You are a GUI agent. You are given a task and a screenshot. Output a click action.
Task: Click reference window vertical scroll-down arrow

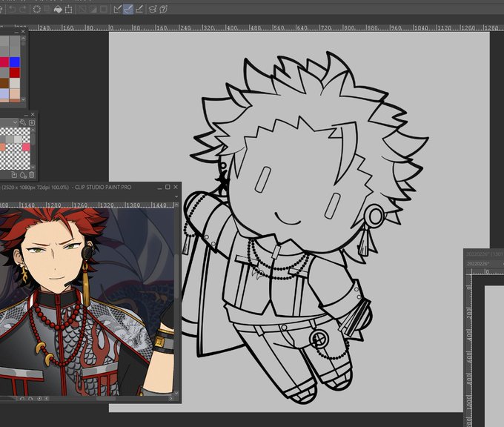[x=176, y=393]
